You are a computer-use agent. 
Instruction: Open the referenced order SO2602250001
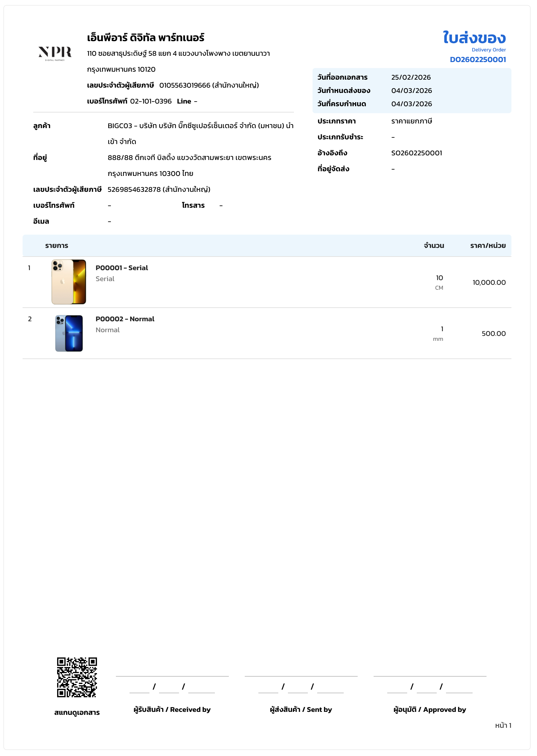[x=416, y=153]
